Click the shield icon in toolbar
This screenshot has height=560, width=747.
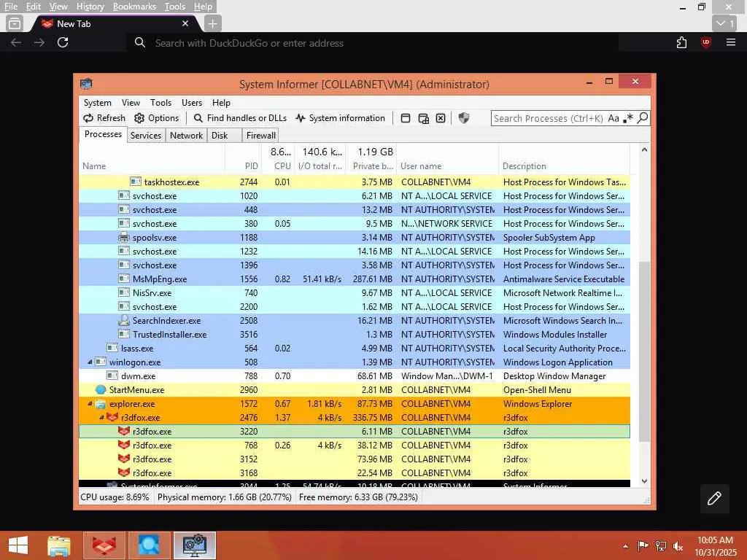463,118
